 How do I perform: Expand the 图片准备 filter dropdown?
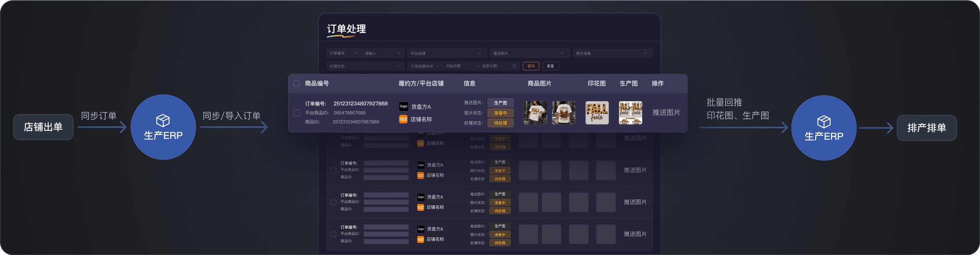tap(612, 54)
